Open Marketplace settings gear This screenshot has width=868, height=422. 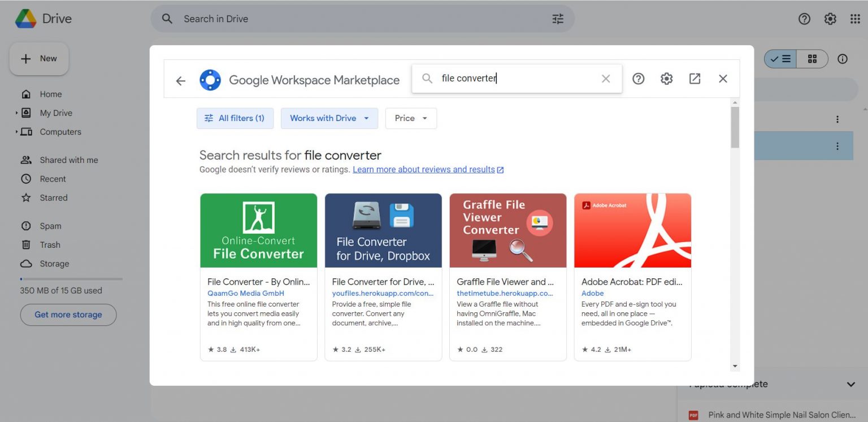(667, 79)
